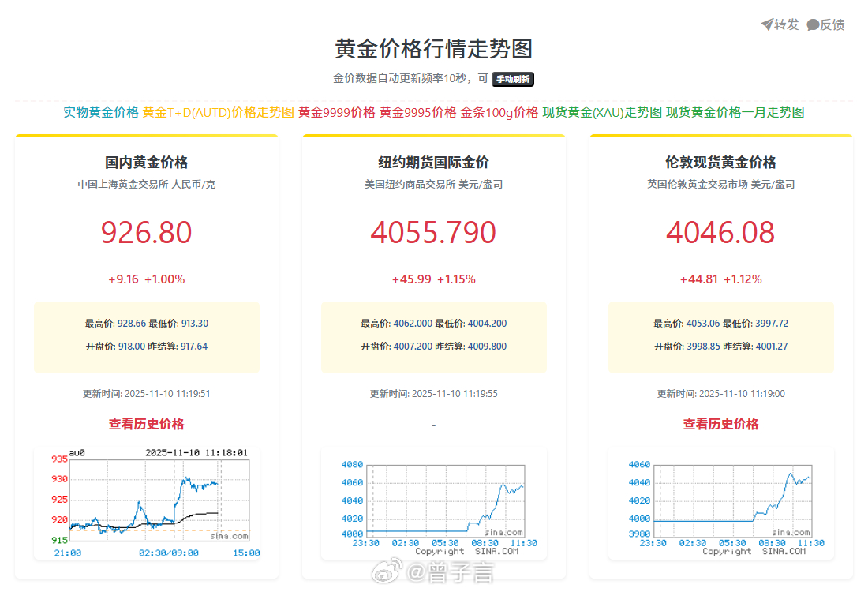Select the 现货黄金(XAU)走势图 tab
This screenshot has height=592, width=868.
click(602, 112)
